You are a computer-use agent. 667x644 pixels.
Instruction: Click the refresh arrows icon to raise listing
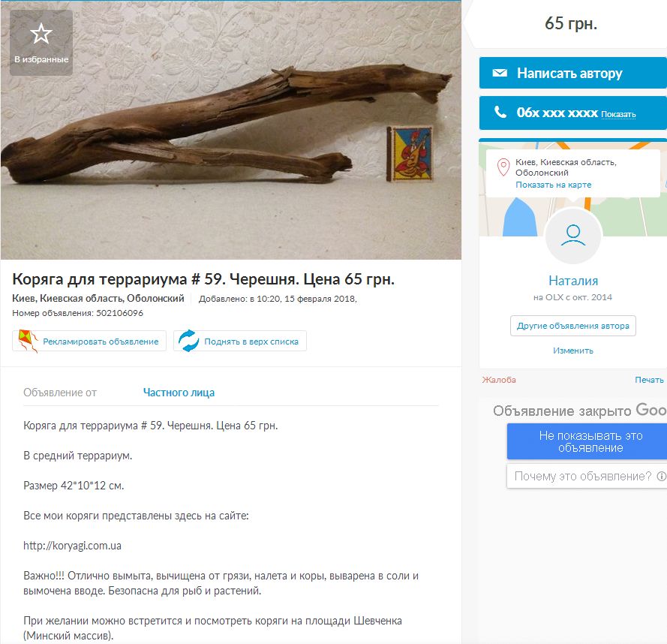[x=188, y=341]
